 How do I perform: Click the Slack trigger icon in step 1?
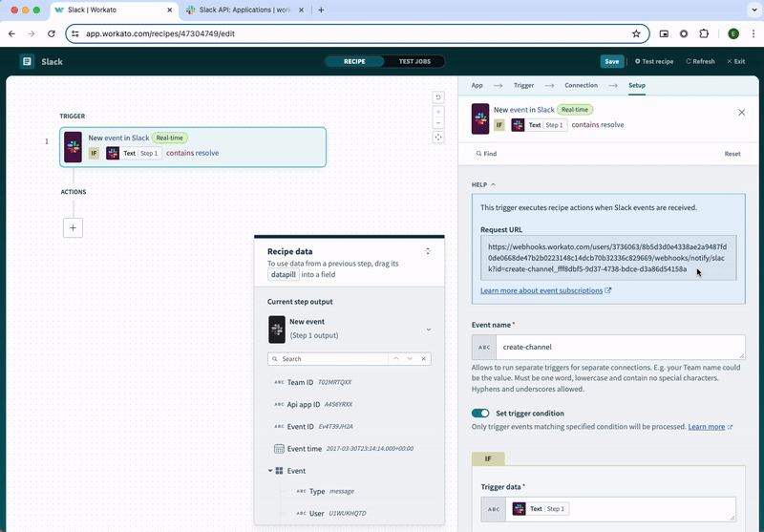73,146
